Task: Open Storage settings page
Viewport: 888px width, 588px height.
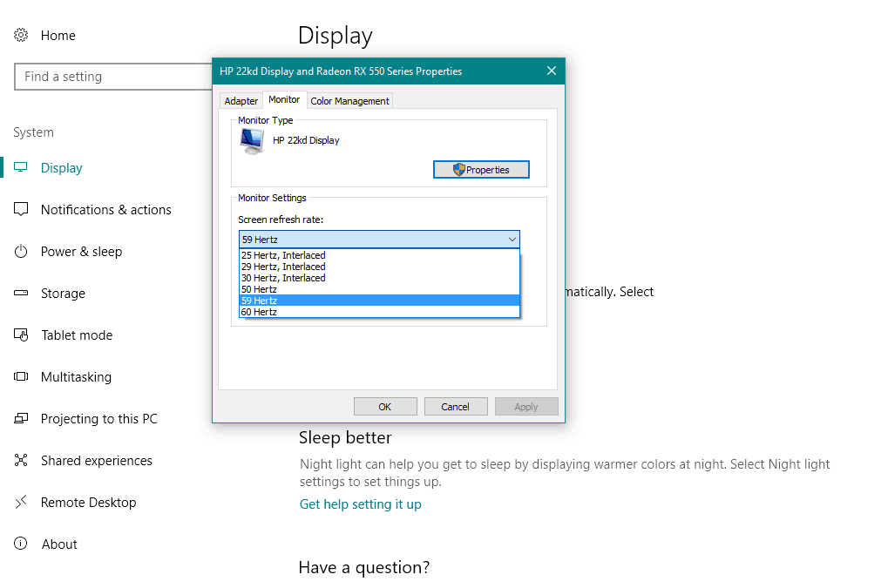Action: pyautogui.click(x=63, y=294)
